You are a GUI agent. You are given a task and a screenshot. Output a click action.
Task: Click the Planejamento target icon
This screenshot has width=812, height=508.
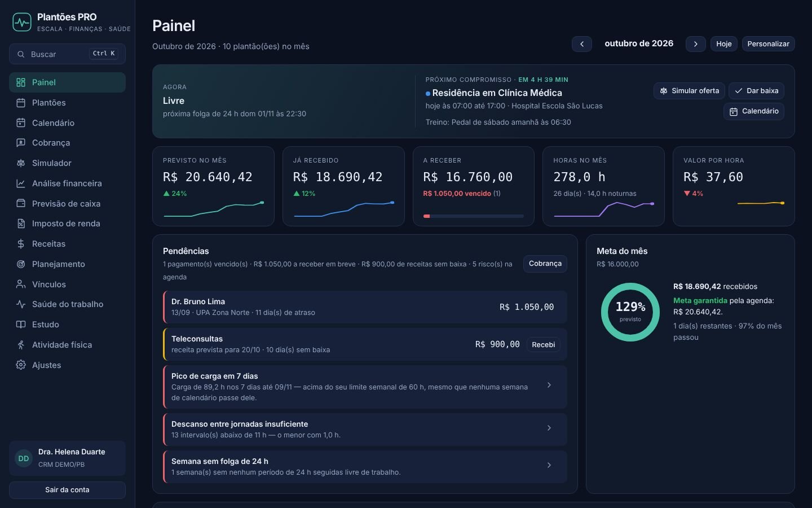(21, 264)
